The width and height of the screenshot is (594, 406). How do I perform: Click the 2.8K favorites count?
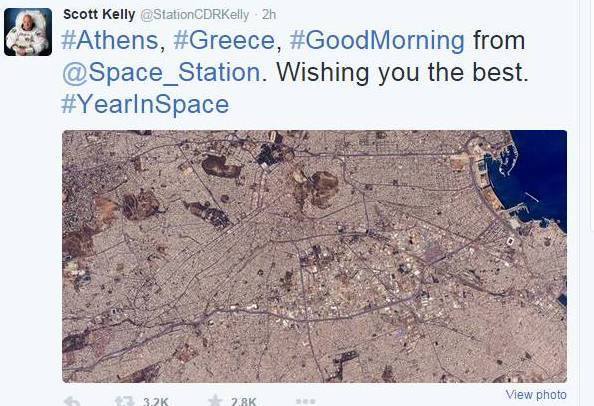pos(244,401)
